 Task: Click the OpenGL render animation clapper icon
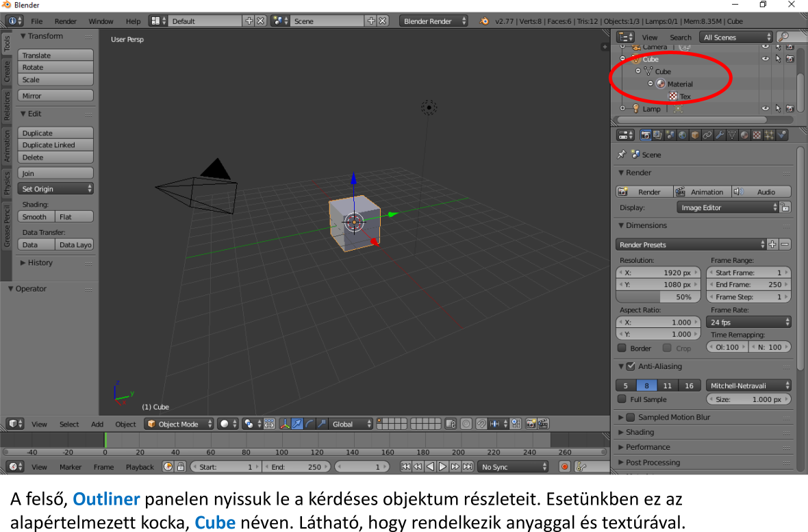pos(543,424)
